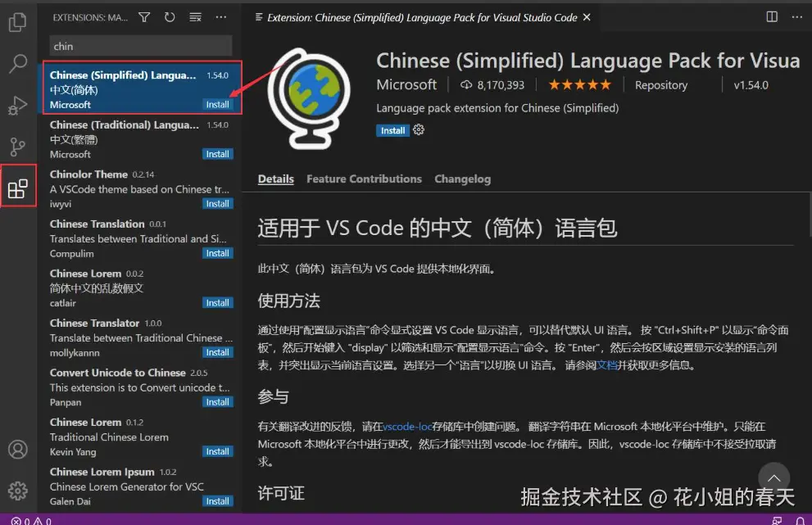
Task: Select Convert Unicode to Chinese list item
Action: tap(142, 386)
